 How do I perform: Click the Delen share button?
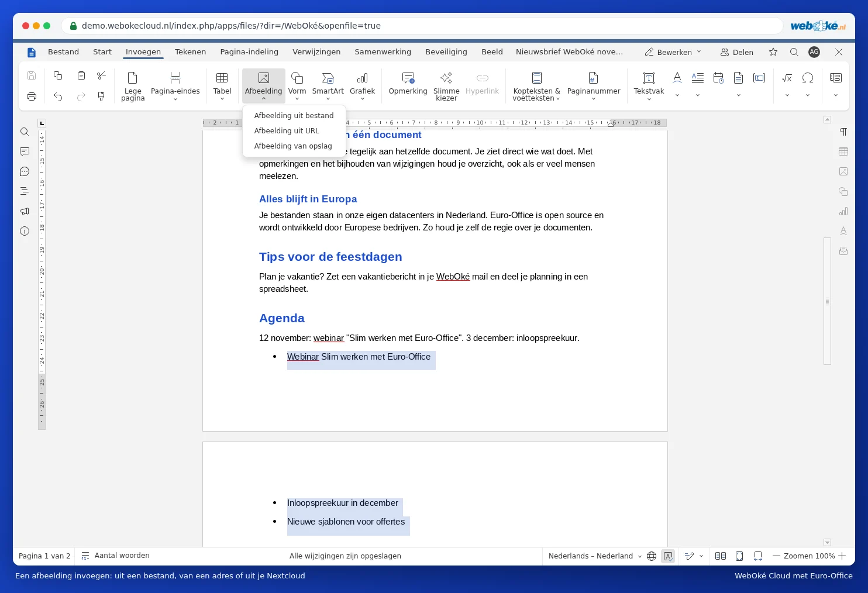click(737, 52)
